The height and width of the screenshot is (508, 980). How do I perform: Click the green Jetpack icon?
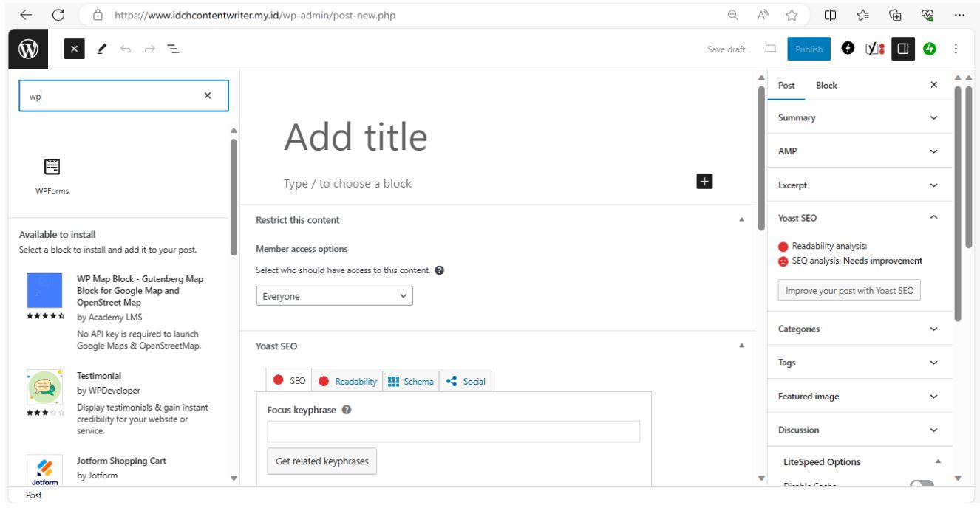pyautogui.click(x=930, y=48)
